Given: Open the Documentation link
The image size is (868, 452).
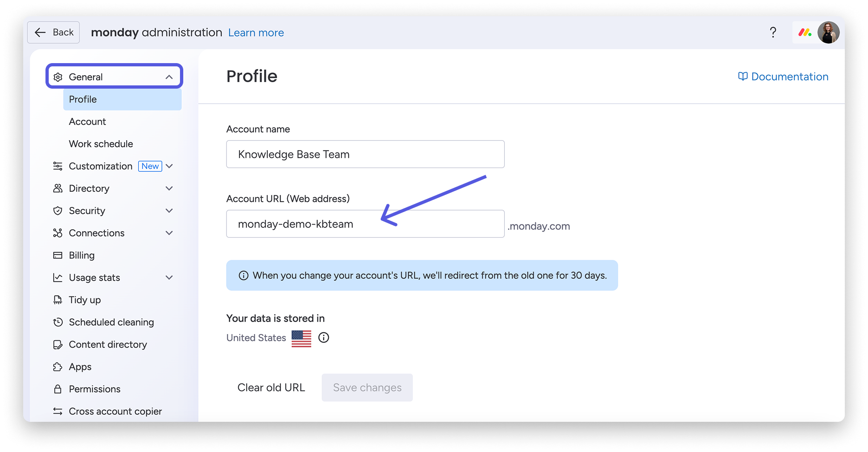Looking at the screenshot, I should coord(783,77).
